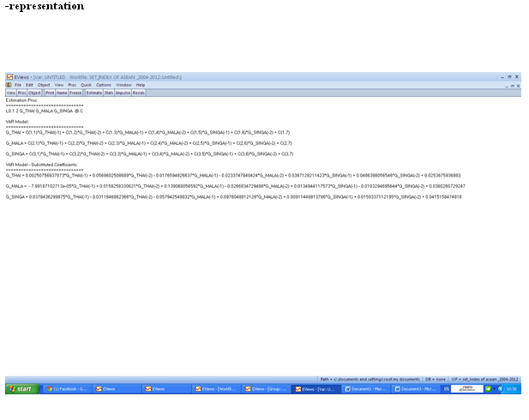Screen dimensions: 529x420
Task: Switch to EViews Group taskbar window
Action: tap(266, 389)
